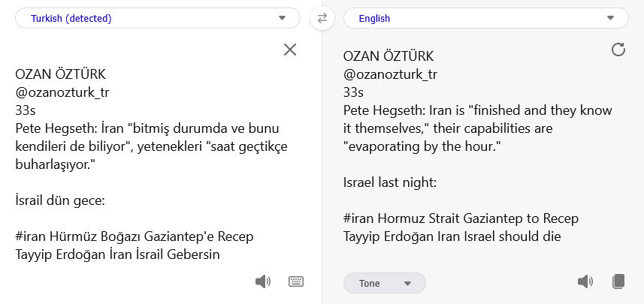
Task: Click the retranslate refresh icon
Action: tap(618, 50)
